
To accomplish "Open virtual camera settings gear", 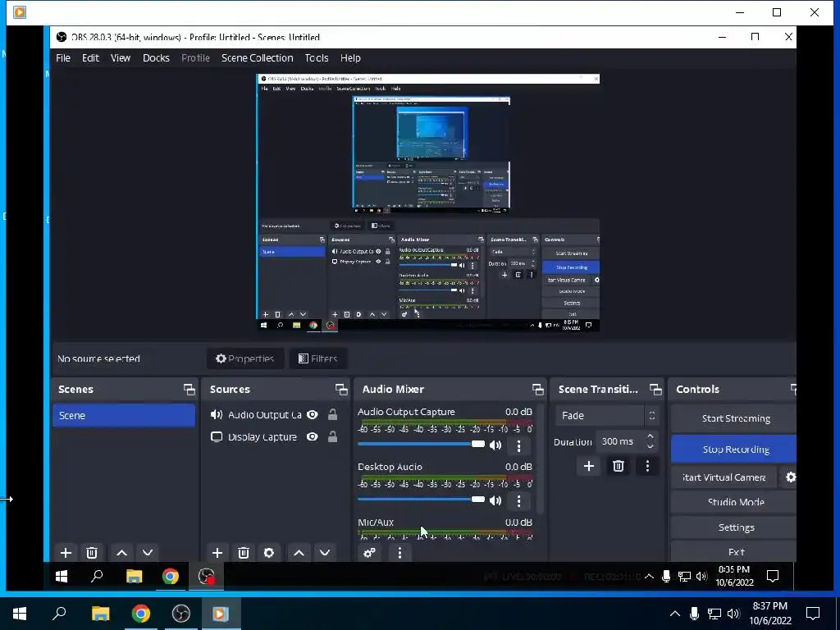I will click(x=790, y=477).
